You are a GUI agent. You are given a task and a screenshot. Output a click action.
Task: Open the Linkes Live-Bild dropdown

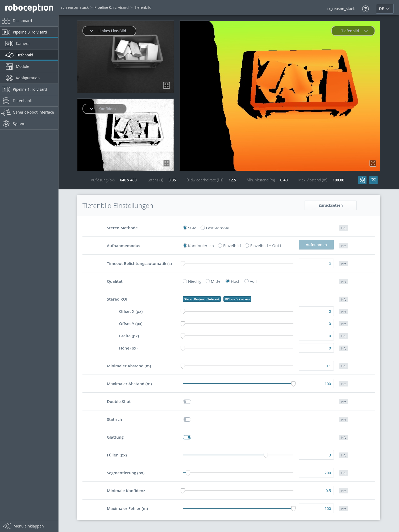click(109, 31)
